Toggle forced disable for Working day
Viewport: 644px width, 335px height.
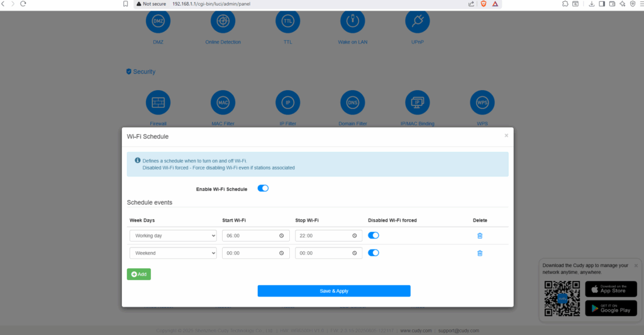[x=374, y=236]
